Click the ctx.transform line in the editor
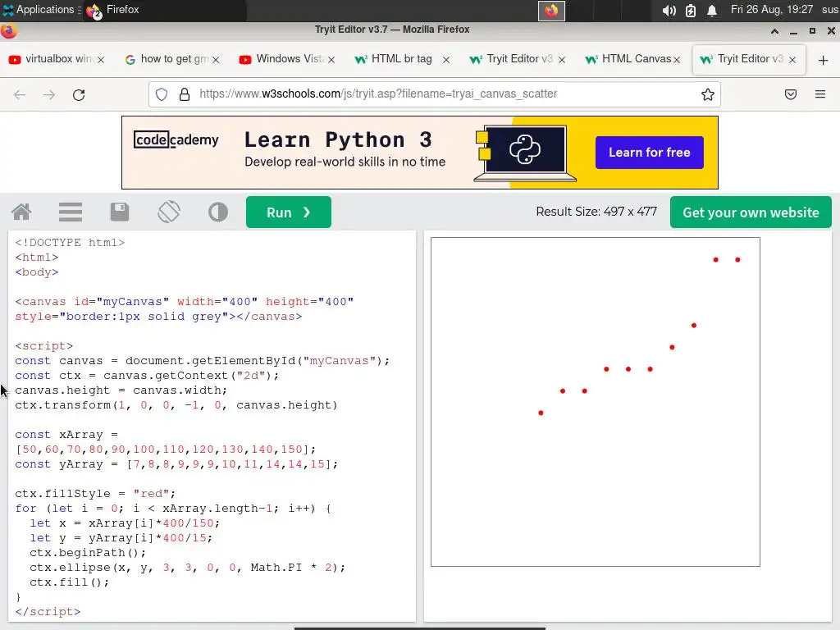The width and height of the screenshot is (840, 630). pyautogui.click(x=176, y=405)
